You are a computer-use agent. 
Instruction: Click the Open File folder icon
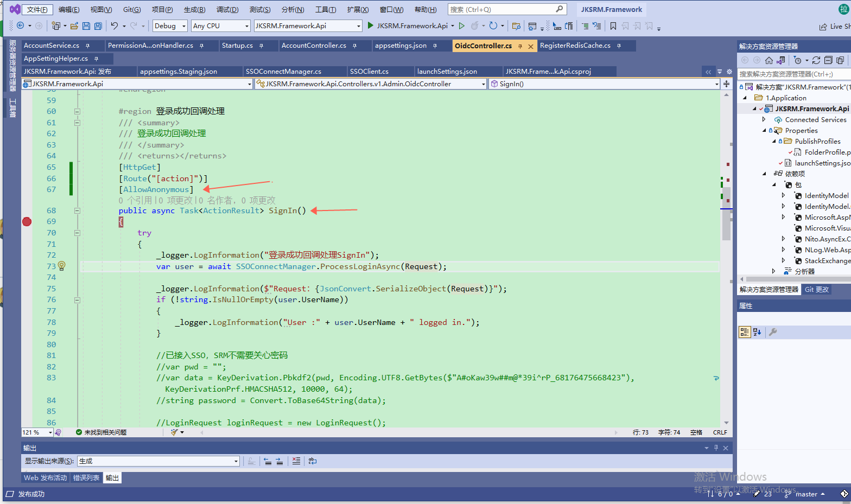click(x=74, y=25)
